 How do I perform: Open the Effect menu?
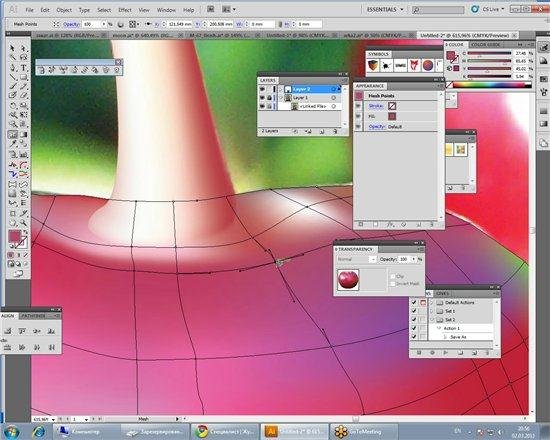click(125, 10)
